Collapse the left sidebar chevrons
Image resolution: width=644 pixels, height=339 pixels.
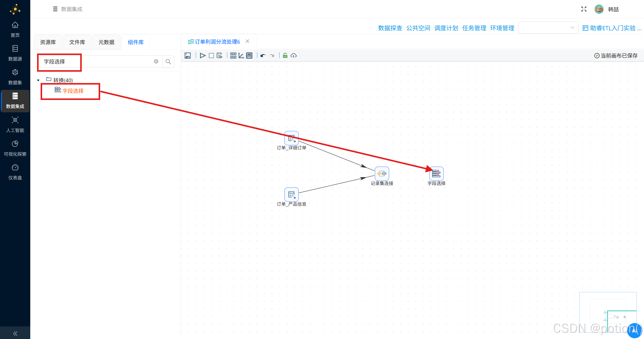pos(15,333)
